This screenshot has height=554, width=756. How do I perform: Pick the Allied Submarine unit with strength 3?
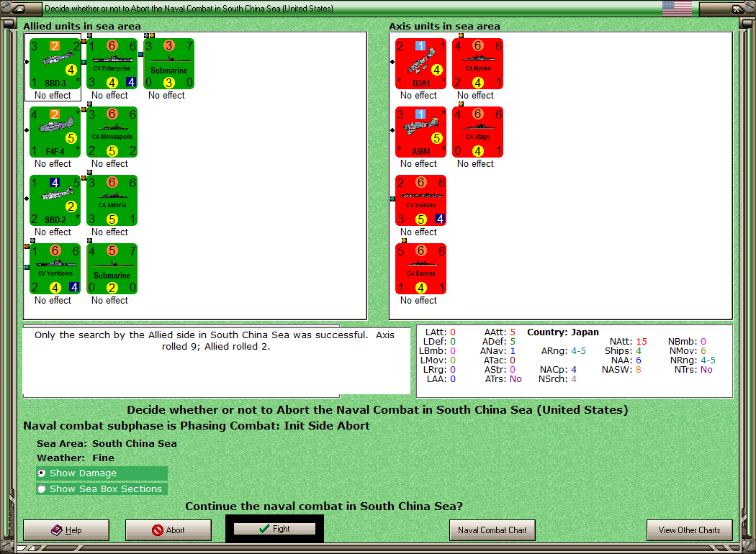168,64
